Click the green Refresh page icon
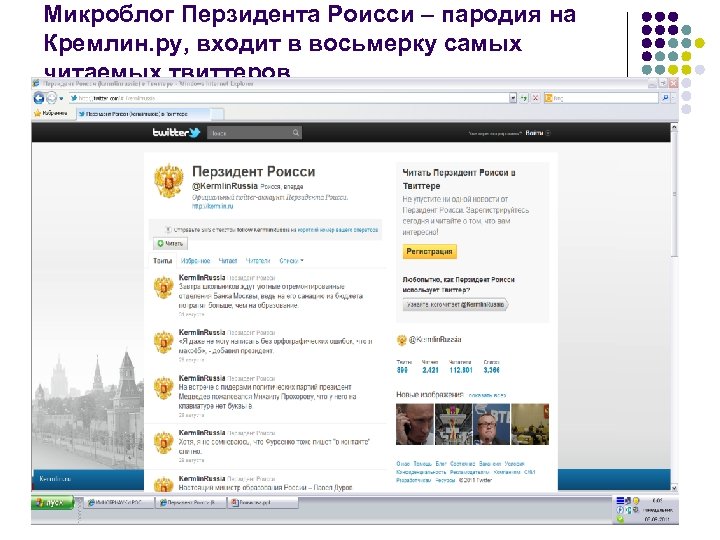This screenshot has height=540, width=720. 524,98
